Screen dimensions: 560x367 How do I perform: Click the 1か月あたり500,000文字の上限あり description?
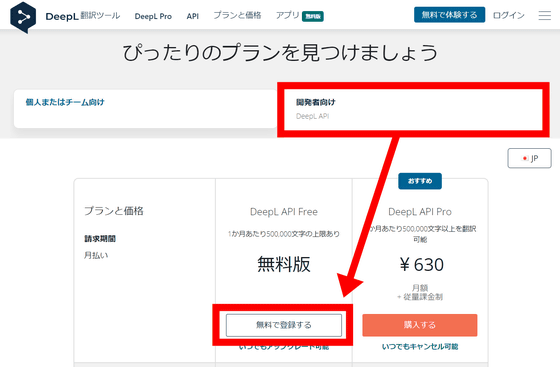click(x=284, y=234)
